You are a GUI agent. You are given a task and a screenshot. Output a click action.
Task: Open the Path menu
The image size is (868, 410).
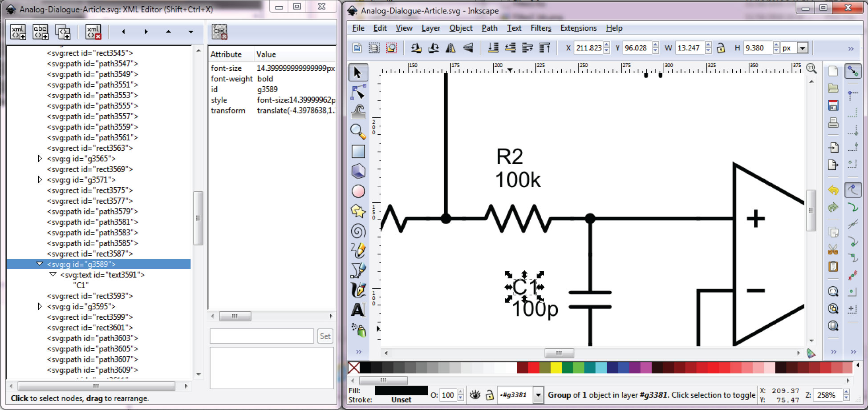[489, 28]
